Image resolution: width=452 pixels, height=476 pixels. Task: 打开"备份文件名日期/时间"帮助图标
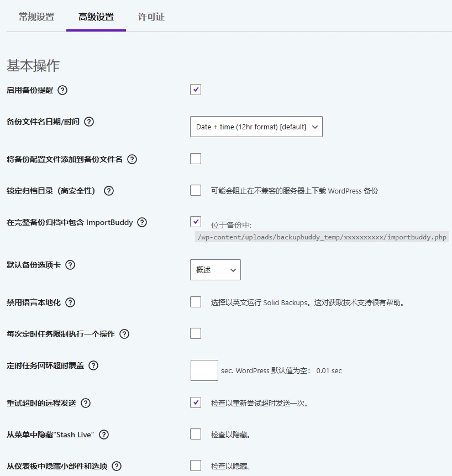coord(89,122)
